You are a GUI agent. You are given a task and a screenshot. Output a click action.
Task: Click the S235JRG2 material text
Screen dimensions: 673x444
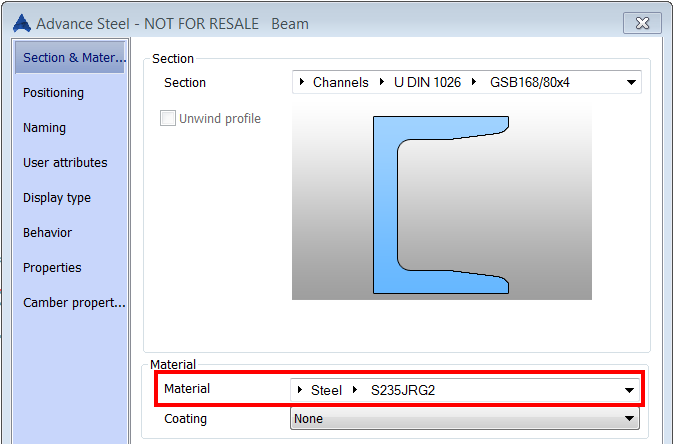[403, 390]
